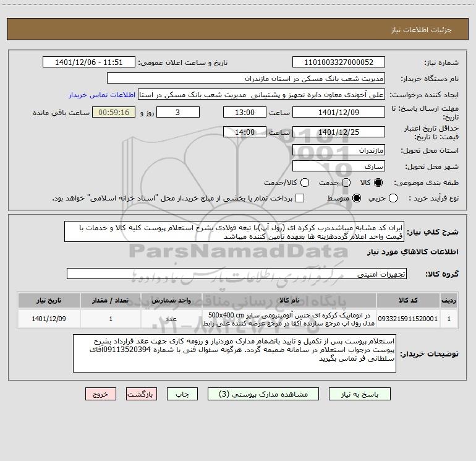This screenshot has height=461, width=476.
Task: Click the need date cell 1401/12/09
Action: point(49,319)
